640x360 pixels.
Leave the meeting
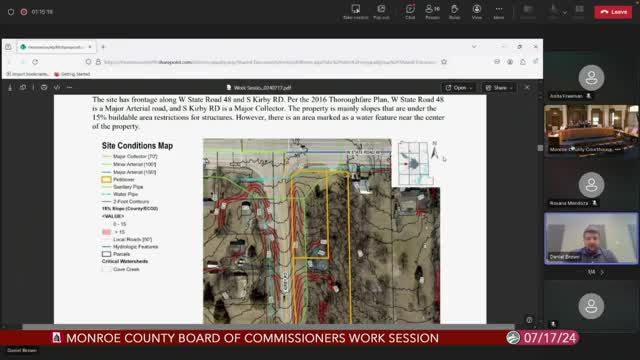click(x=613, y=12)
